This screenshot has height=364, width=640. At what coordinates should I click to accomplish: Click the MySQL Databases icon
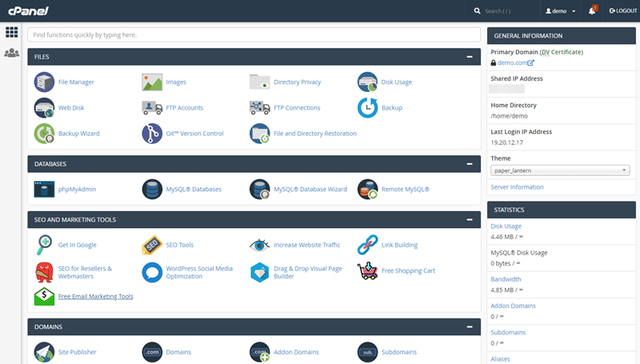click(152, 190)
